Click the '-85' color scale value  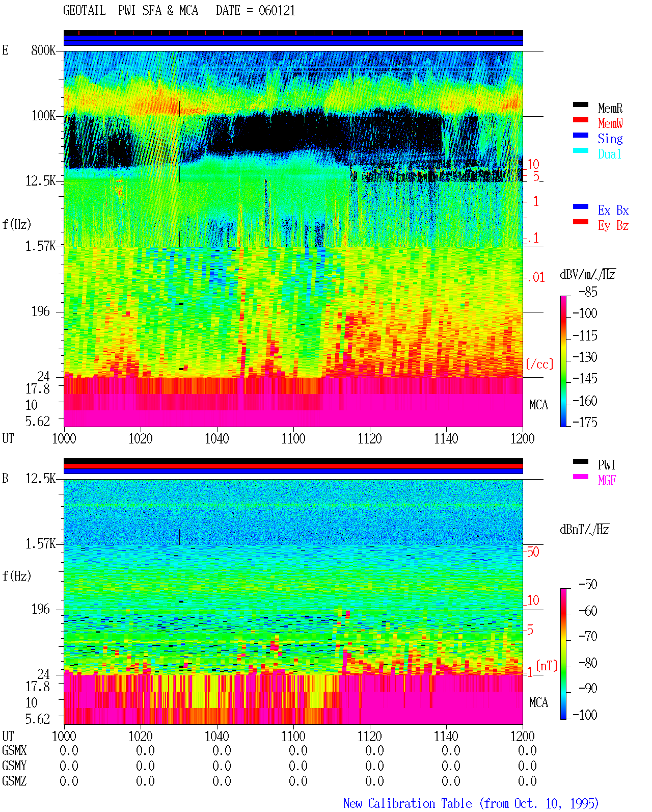click(x=588, y=292)
